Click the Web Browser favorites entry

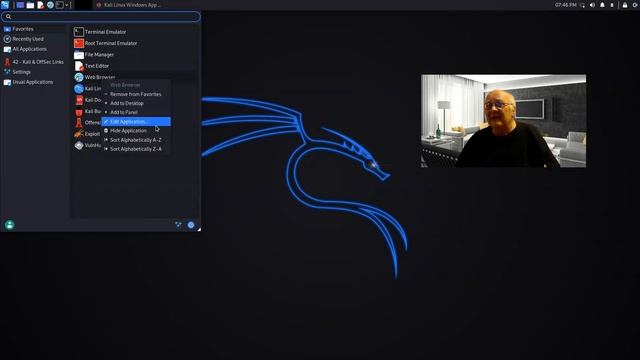click(135, 77)
